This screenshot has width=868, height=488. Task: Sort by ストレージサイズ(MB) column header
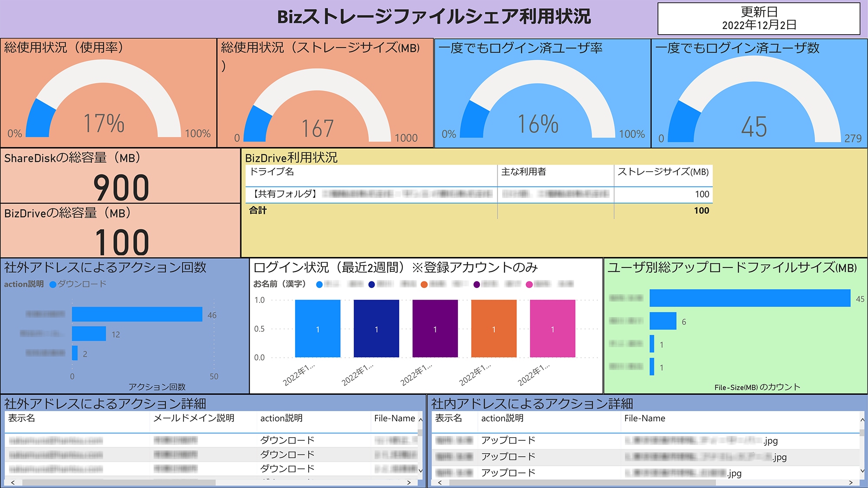[x=663, y=171]
